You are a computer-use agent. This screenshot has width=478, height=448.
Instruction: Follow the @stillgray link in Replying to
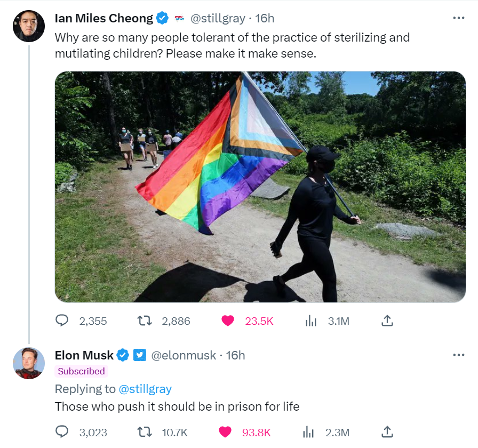point(145,389)
